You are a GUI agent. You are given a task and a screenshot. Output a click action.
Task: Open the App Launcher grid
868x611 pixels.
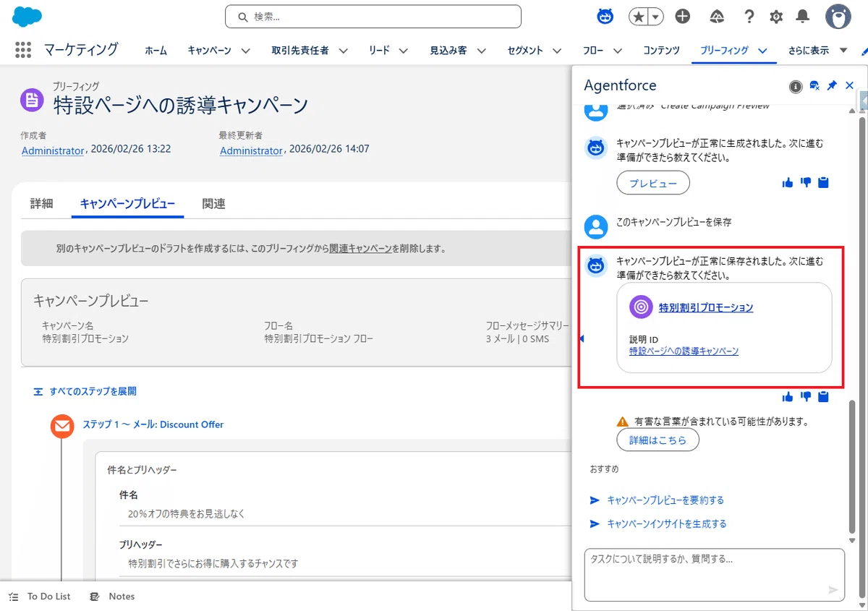(x=23, y=50)
